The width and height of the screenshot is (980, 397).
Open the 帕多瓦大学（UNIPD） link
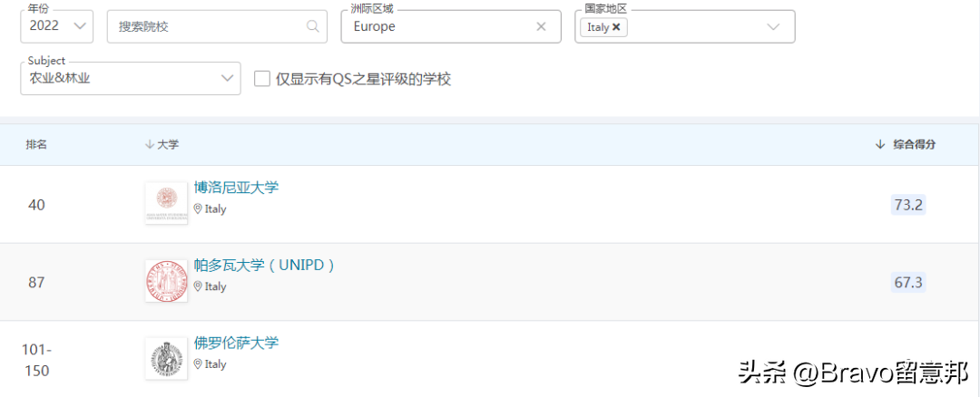(264, 265)
